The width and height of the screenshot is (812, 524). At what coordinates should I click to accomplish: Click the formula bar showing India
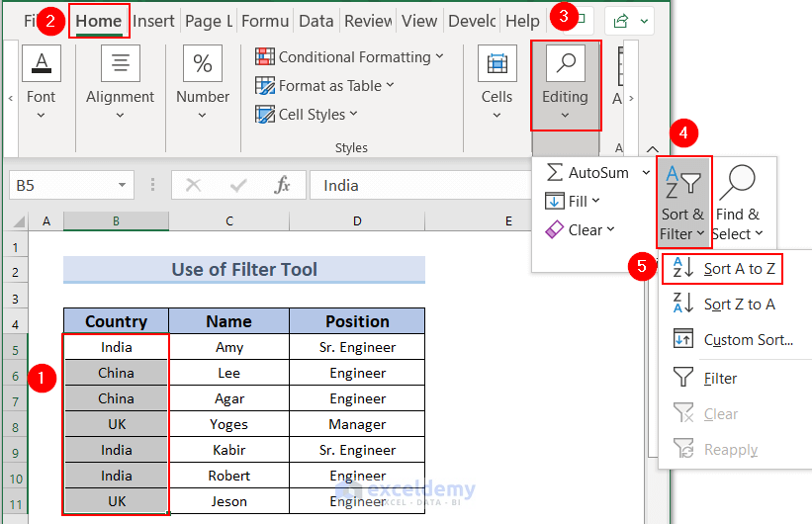pos(415,185)
